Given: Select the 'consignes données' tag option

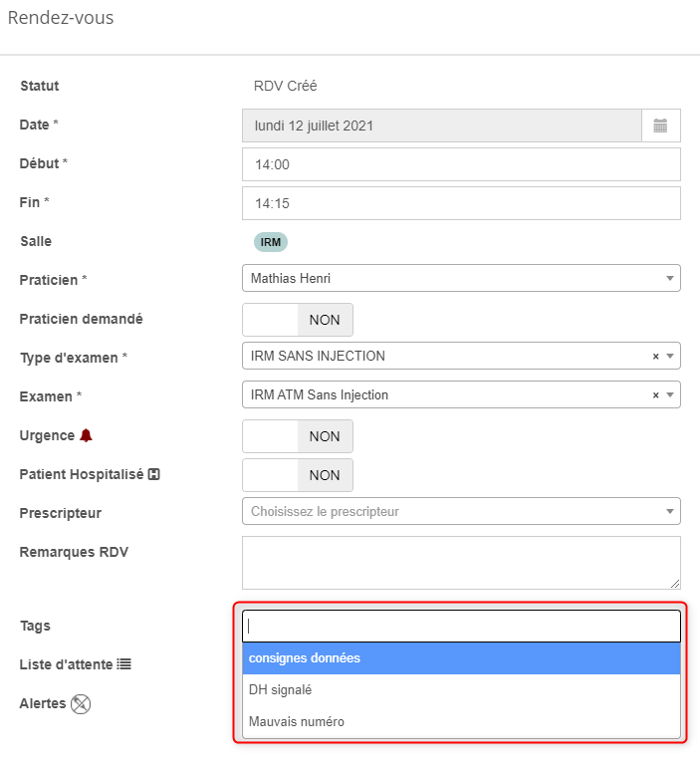Looking at the screenshot, I should click(x=461, y=658).
